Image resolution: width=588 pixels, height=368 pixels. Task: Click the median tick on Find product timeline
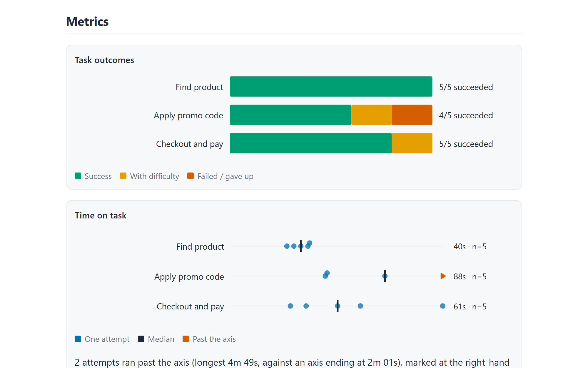301,246
